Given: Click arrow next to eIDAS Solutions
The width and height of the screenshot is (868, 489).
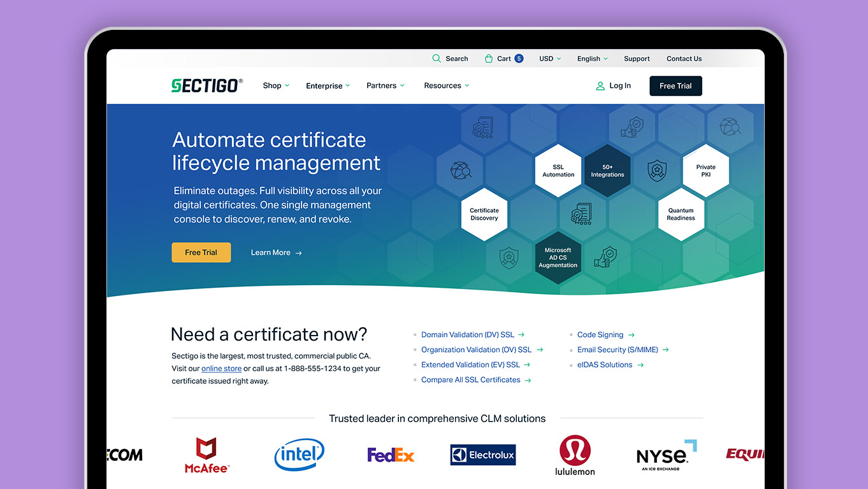Looking at the screenshot, I should 640,365.
